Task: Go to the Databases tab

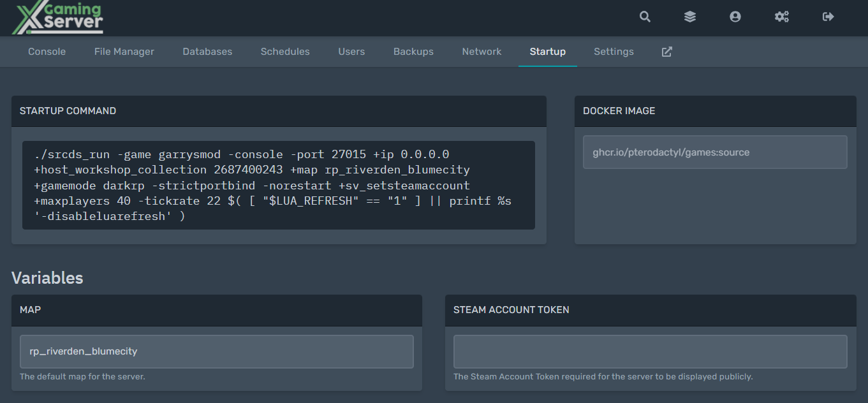Action: 207,51
